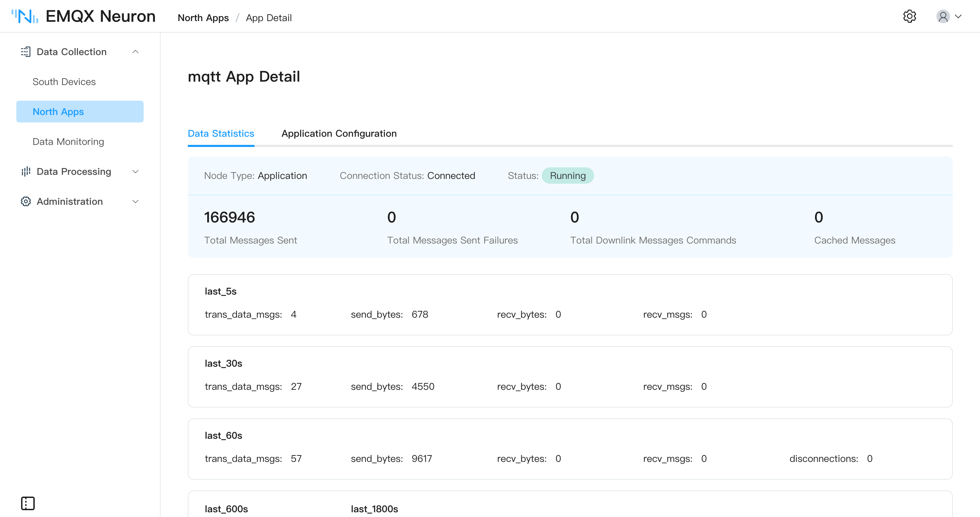Switch to the Data Statistics tab

pyautogui.click(x=221, y=133)
